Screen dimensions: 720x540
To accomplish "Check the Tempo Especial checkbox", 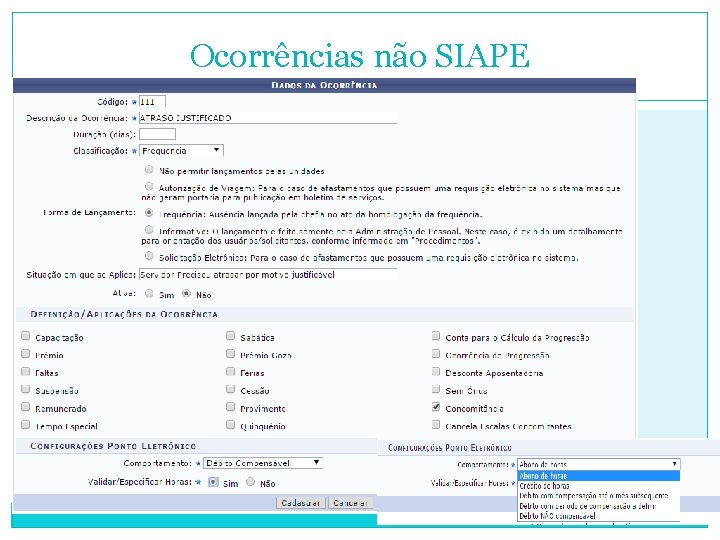I will (26, 425).
